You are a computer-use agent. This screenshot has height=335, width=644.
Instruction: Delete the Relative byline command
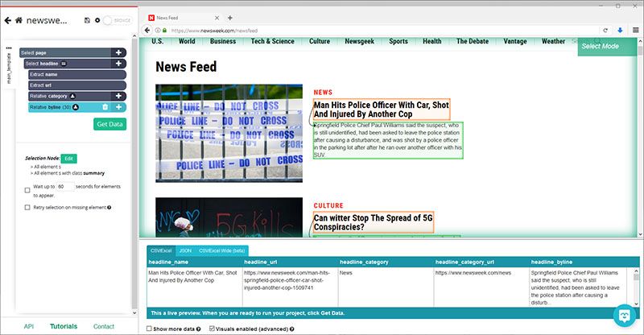tap(105, 107)
